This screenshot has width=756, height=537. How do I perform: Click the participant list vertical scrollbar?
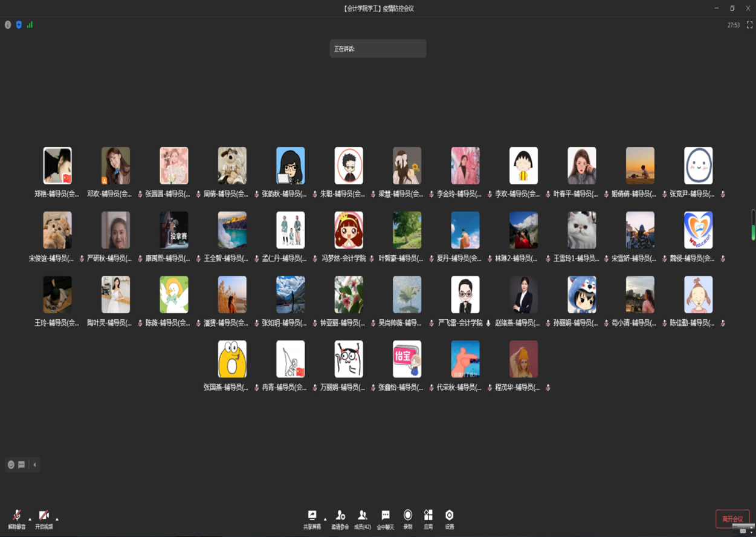click(x=753, y=225)
